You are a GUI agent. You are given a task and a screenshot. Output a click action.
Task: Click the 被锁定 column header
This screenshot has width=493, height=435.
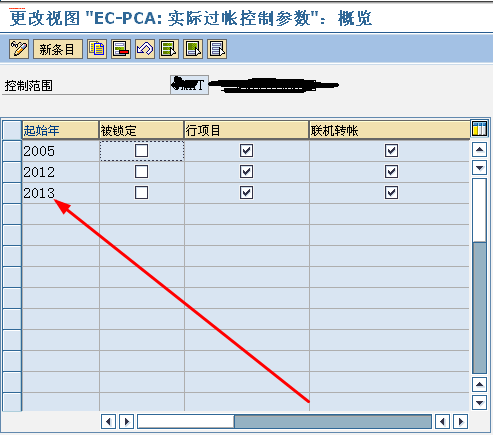point(142,130)
